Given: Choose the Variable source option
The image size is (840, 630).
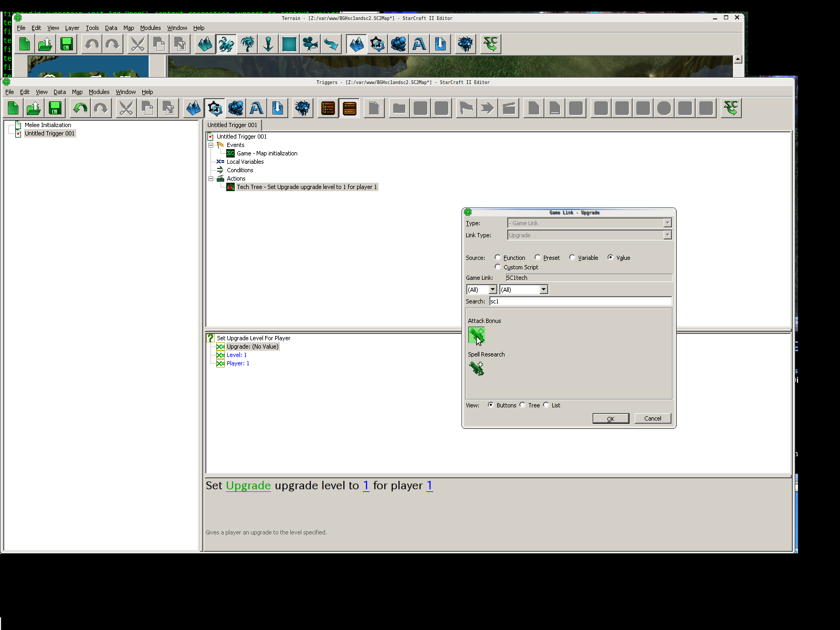Looking at the screenshot, I should click(572, 257).
